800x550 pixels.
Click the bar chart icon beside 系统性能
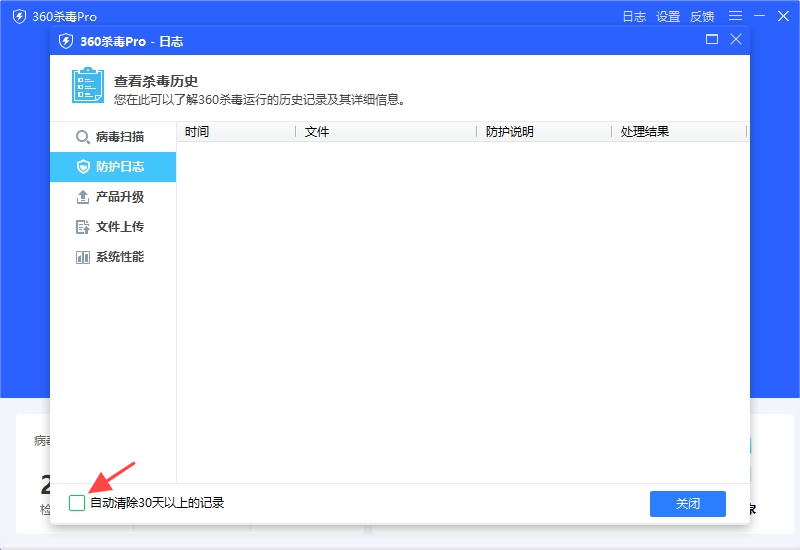tap(83, 257)
